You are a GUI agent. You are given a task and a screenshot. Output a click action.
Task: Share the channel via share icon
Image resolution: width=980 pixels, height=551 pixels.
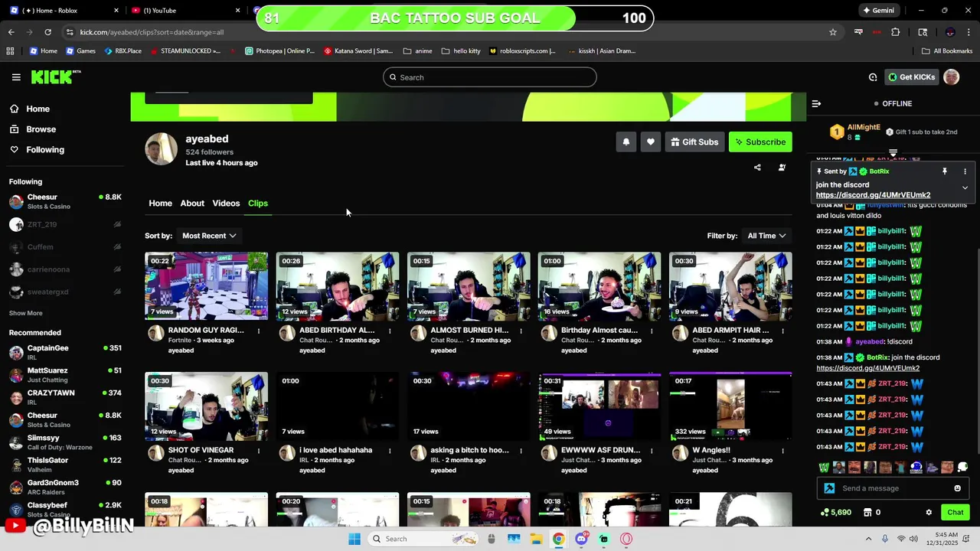pyautogui.click(x=757, y=168)
